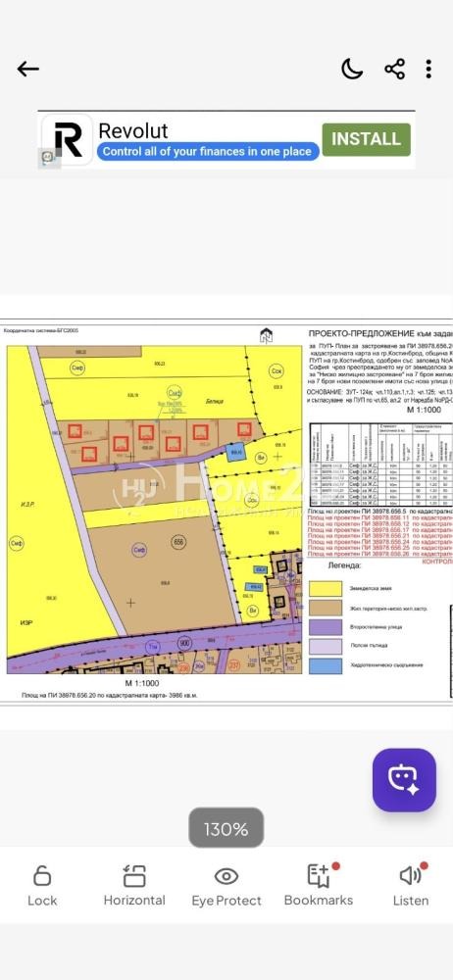Lock the page orientation
Viewport: 453px width, 980px height.
click(42, 886)
